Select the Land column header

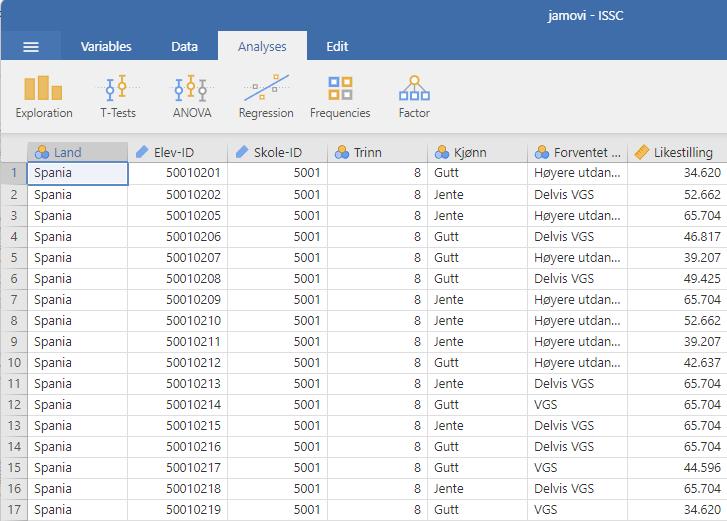point(77,152)
